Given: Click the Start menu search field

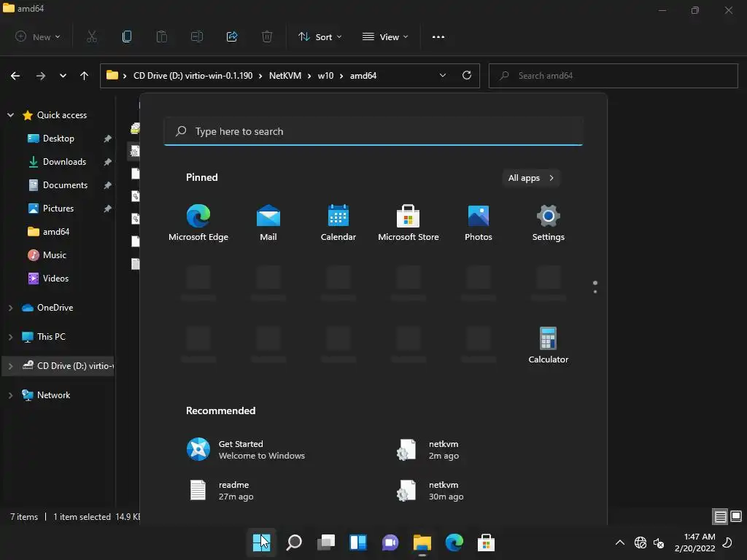Looking at the screenshot, I should coord(373,131).
